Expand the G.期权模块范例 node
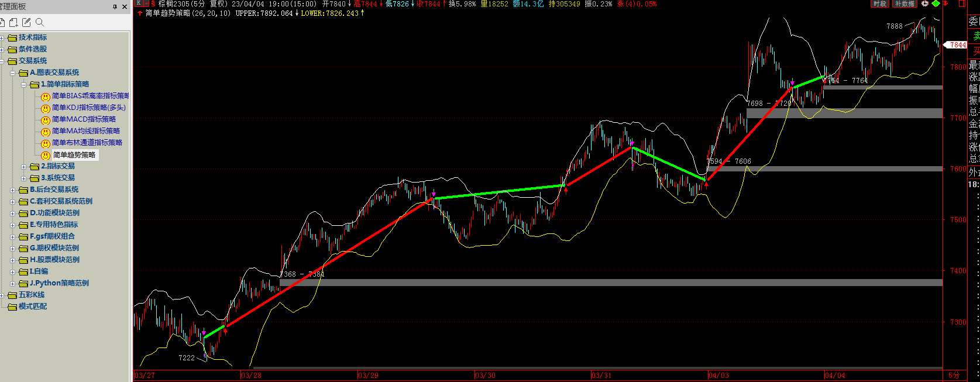This screenshot has height=382, width=980. pyautogui.click(x=13, y=249)
